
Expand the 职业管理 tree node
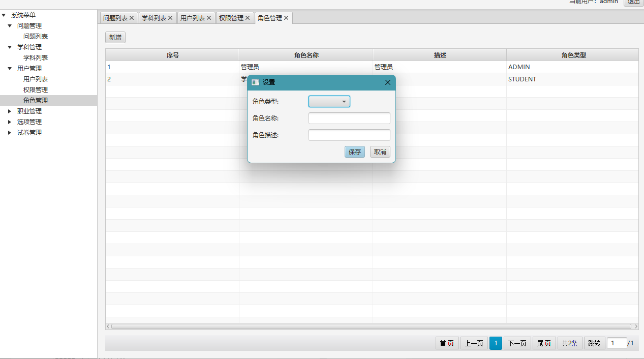pos(10,111)
